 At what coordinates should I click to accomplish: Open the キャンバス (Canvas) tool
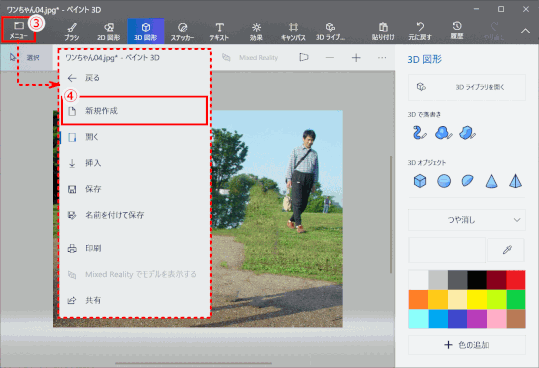(293, 31)
